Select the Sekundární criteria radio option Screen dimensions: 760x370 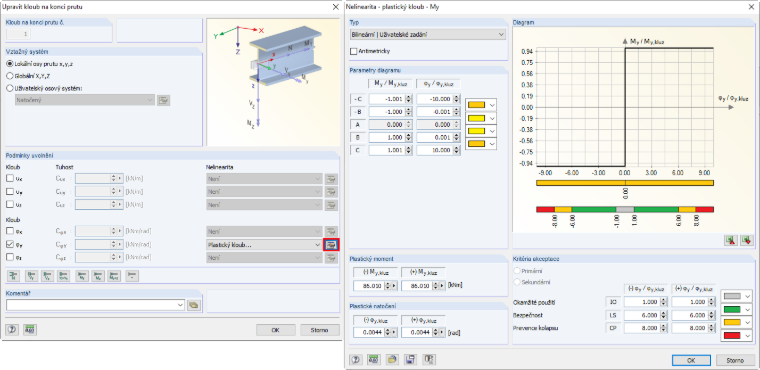point(517,281)
